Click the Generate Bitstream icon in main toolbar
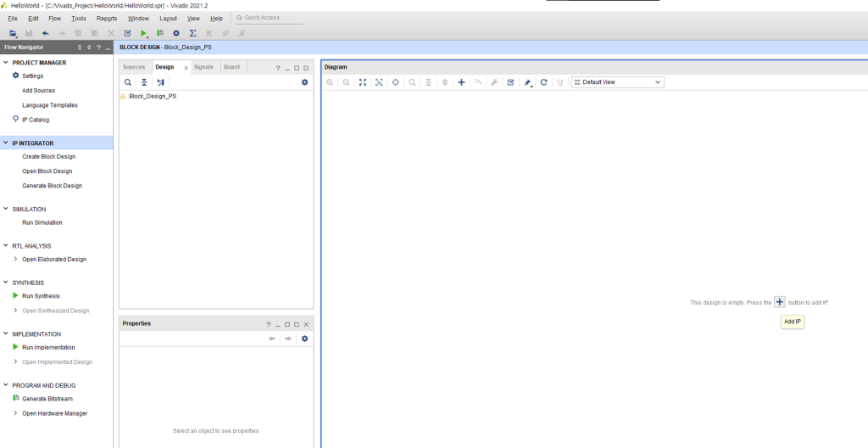Screen dimensions: 868x448 (160, 34)
